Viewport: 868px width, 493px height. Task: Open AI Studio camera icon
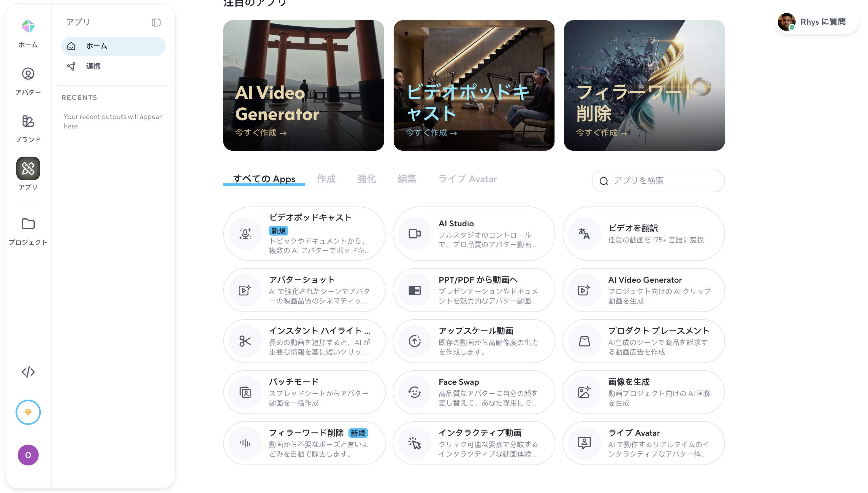(x=414, y=234)
